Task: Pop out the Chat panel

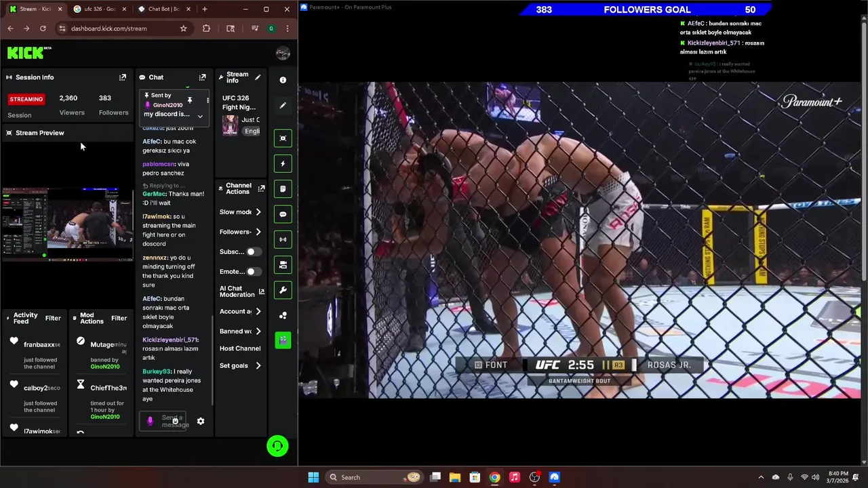Action: pyautogui.click(x=202, y=77)
